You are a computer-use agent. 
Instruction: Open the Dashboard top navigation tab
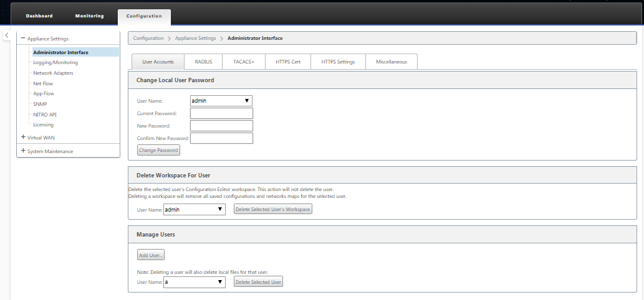[39, 16]
